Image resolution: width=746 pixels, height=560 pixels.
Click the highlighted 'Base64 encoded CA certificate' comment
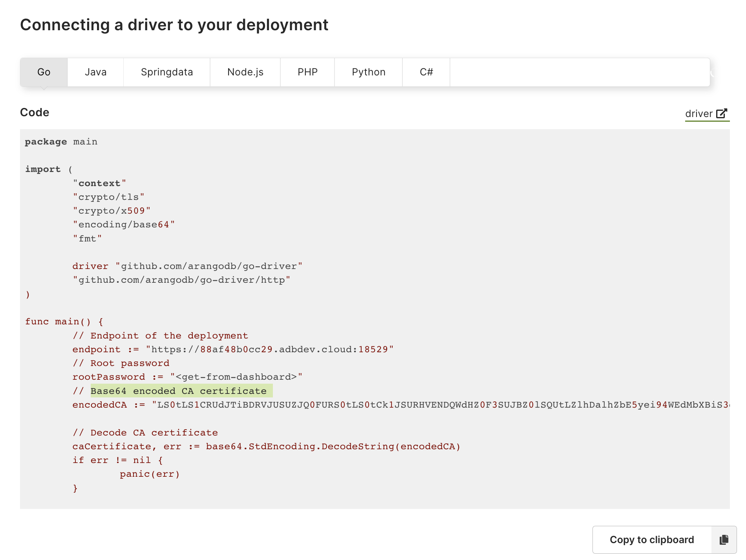pos(179,391)
